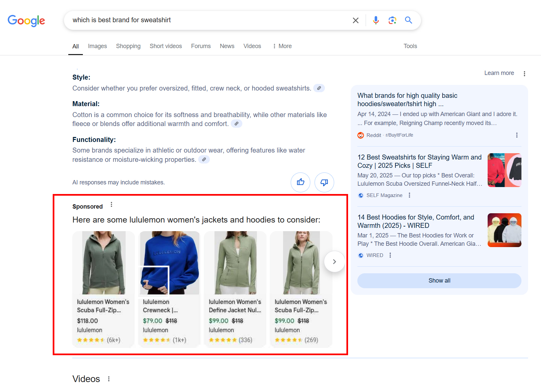Open options dots for Reddit result
This screenshot has width=541, height=392.
[516, 135]
